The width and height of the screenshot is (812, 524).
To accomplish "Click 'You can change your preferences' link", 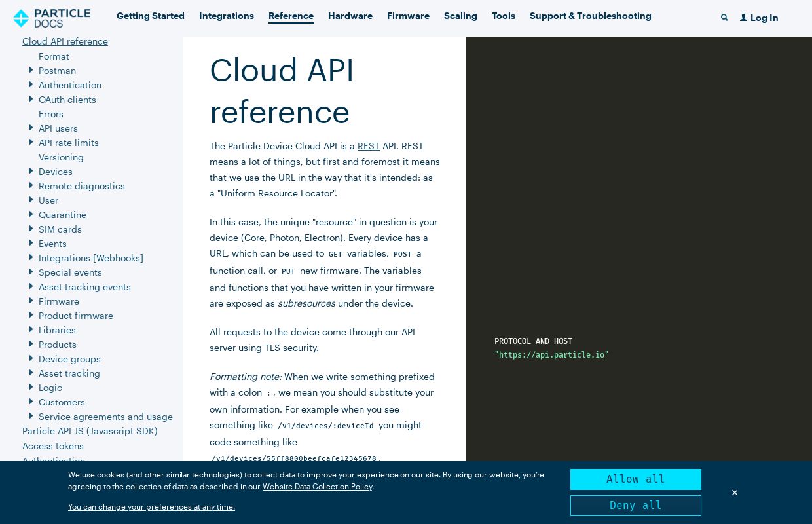I will [151, 507].
